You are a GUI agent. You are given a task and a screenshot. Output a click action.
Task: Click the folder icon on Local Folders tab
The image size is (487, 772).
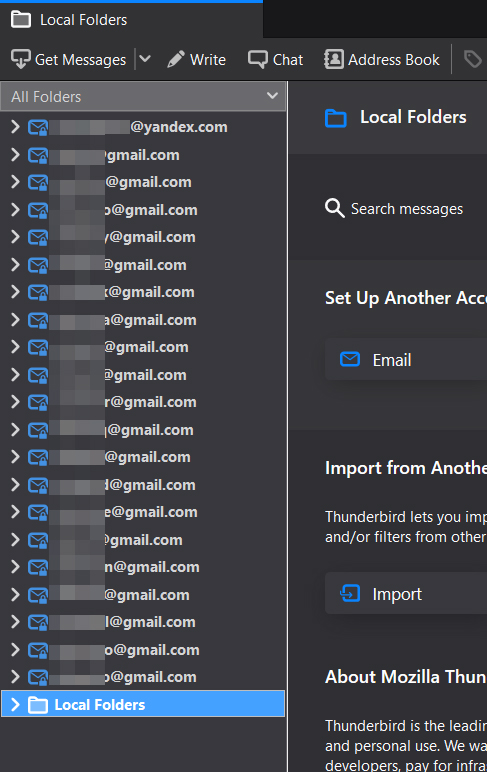(x=21, y=20)
